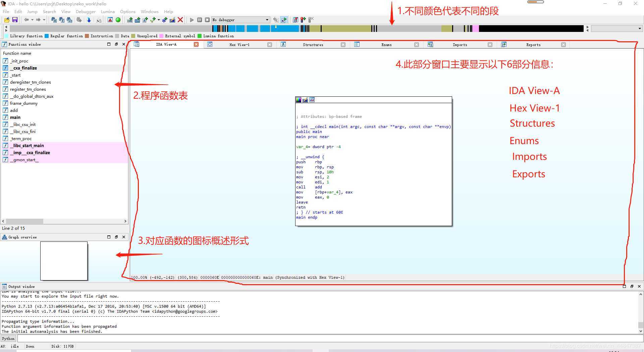Close the Graph overview panel
The height and width of the screenshot is (352, 644).
124,237
